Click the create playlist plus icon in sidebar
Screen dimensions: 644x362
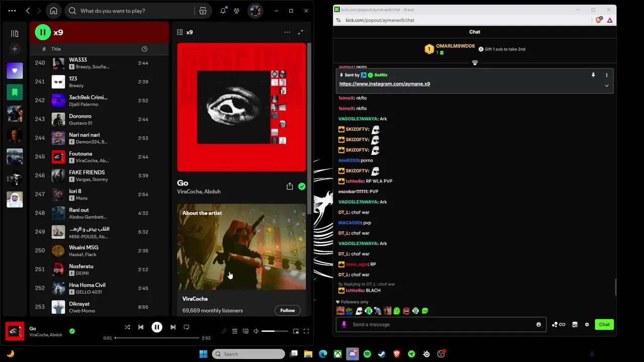point(15,49)
